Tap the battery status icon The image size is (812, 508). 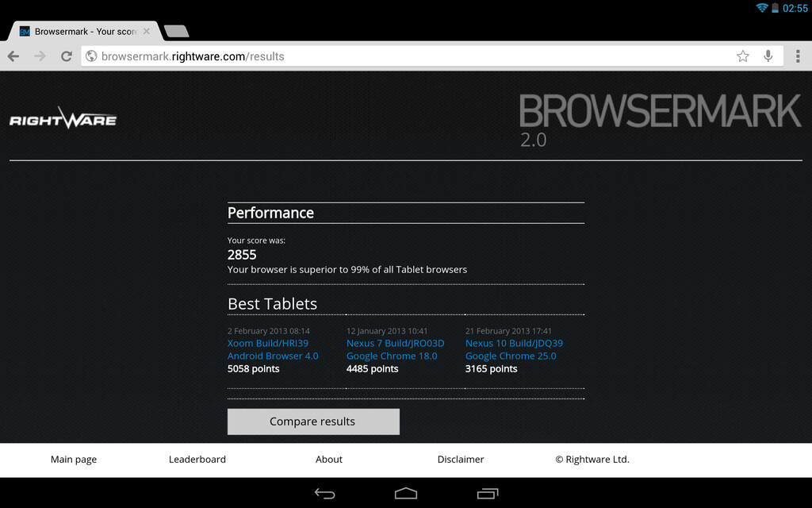[x=775, y=8]
